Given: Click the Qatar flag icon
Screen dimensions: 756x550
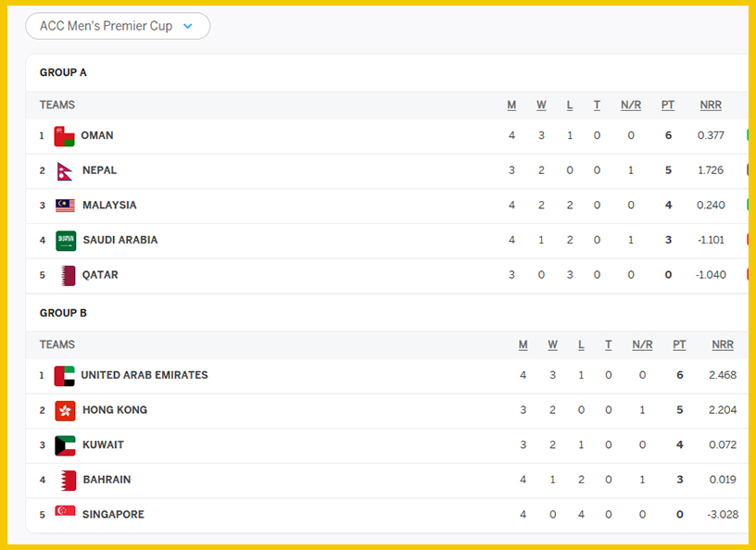Looking at the screenshot, I should coord(67,275).
